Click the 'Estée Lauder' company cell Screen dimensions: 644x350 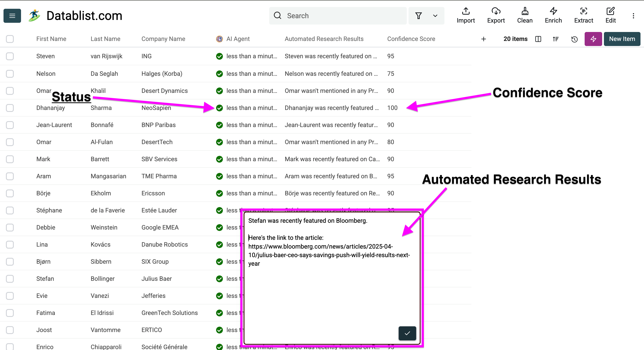pyautogui.click(x=159, y=210)
